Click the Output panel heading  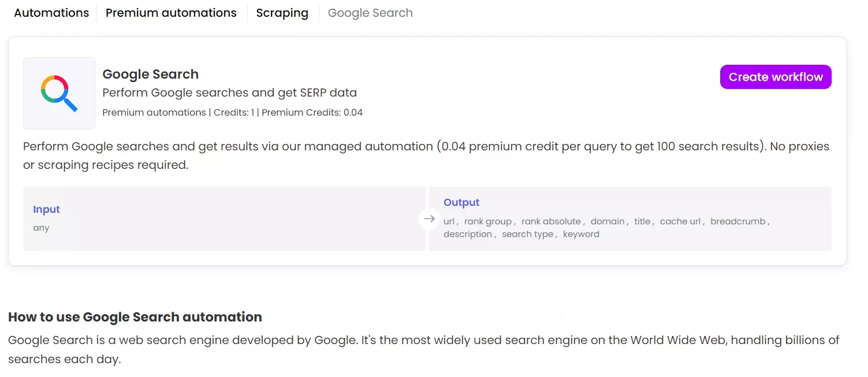point(461,202)
